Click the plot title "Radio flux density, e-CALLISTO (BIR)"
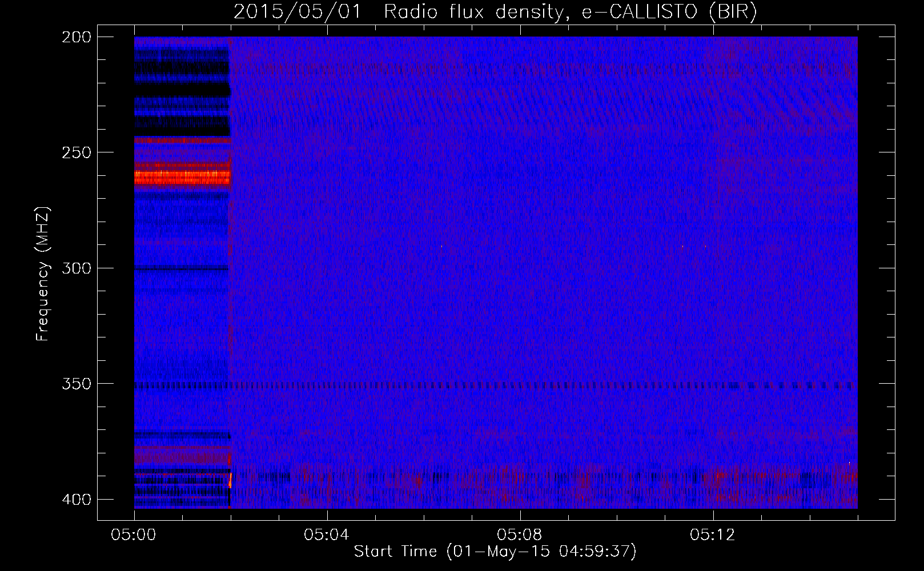 (571, 12)
